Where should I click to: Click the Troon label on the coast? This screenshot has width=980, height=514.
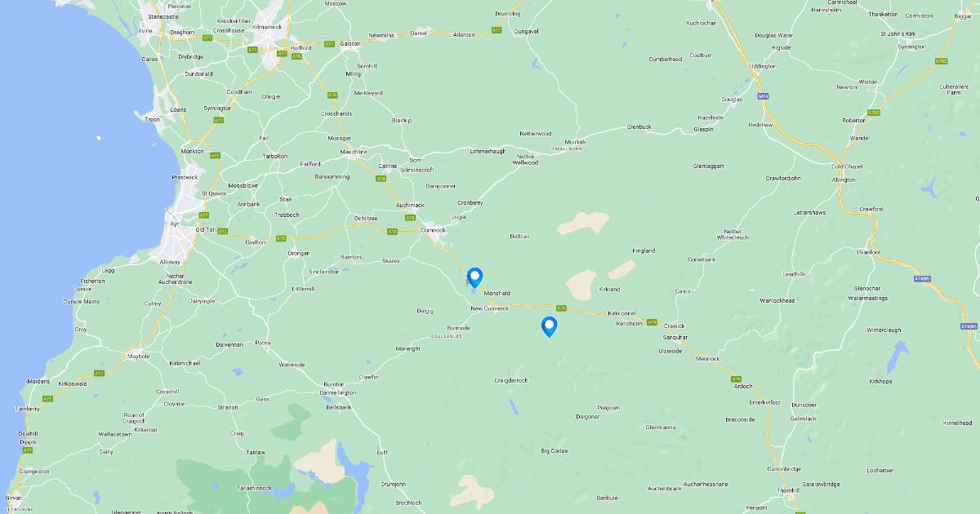(x=152, y=119)
